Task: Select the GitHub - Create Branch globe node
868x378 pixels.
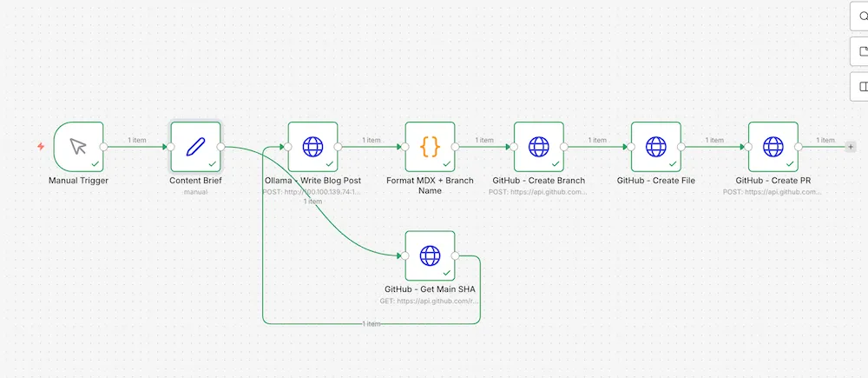Action: click(539, 147)
